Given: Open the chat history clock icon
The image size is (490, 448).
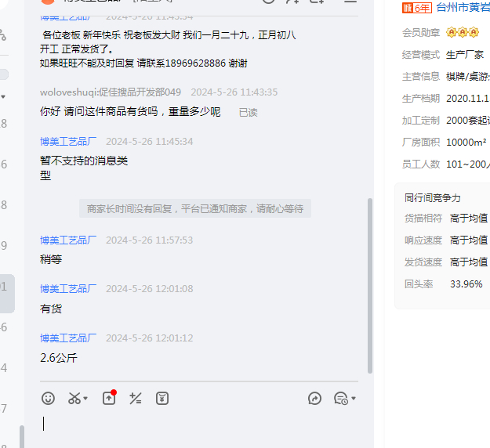Looking at the screenshot, I should tap(340, 399).
